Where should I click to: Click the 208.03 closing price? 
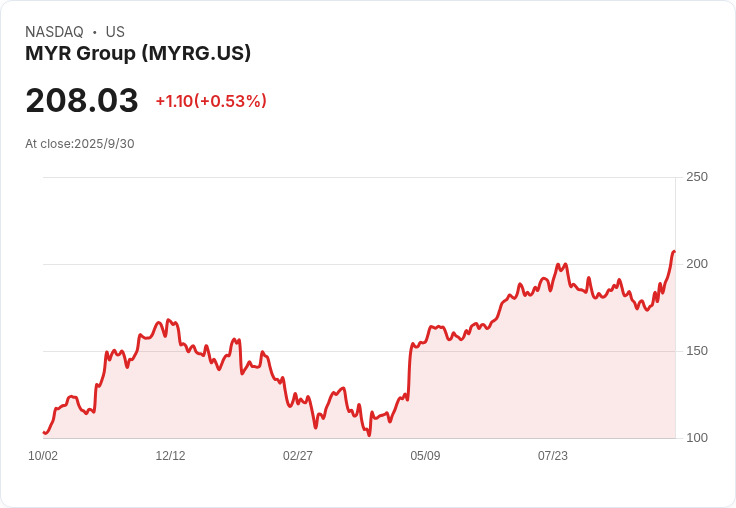tap(82, 101)
